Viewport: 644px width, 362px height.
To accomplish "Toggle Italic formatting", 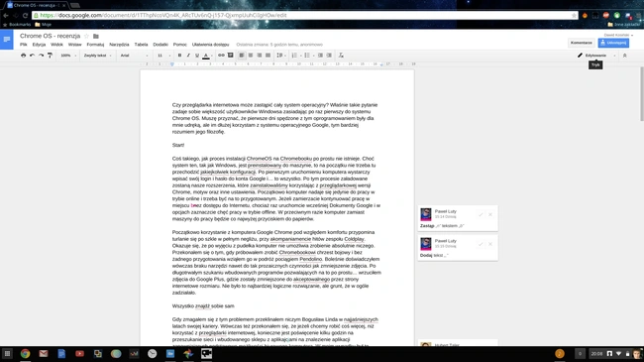I will click(188, 56).
